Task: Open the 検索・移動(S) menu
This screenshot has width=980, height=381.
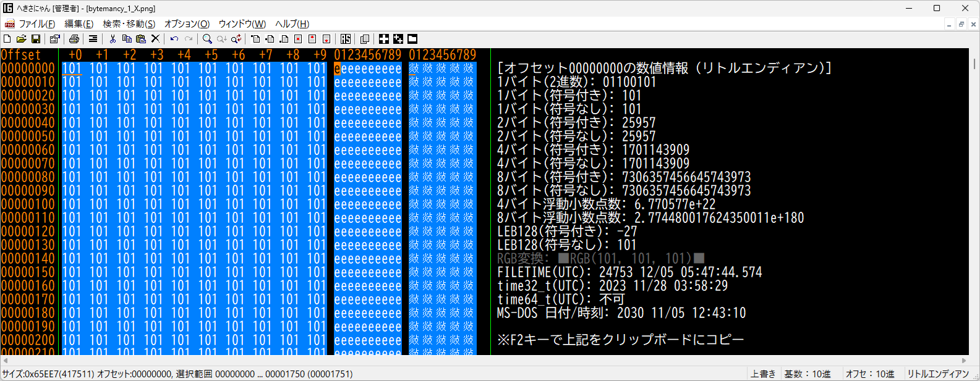Action: 129,24
